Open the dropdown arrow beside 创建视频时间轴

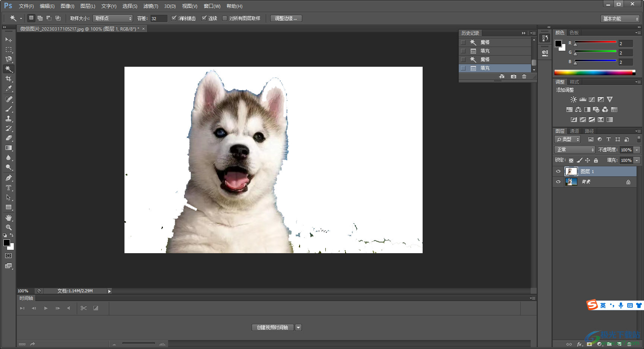pyautogui.click(x=298, y=327)
